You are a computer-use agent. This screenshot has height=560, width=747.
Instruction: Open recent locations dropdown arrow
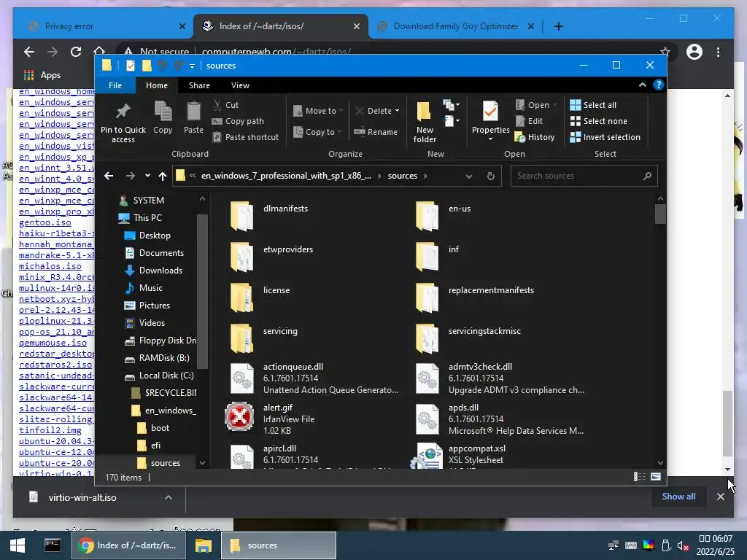click(x=147, y=176)
